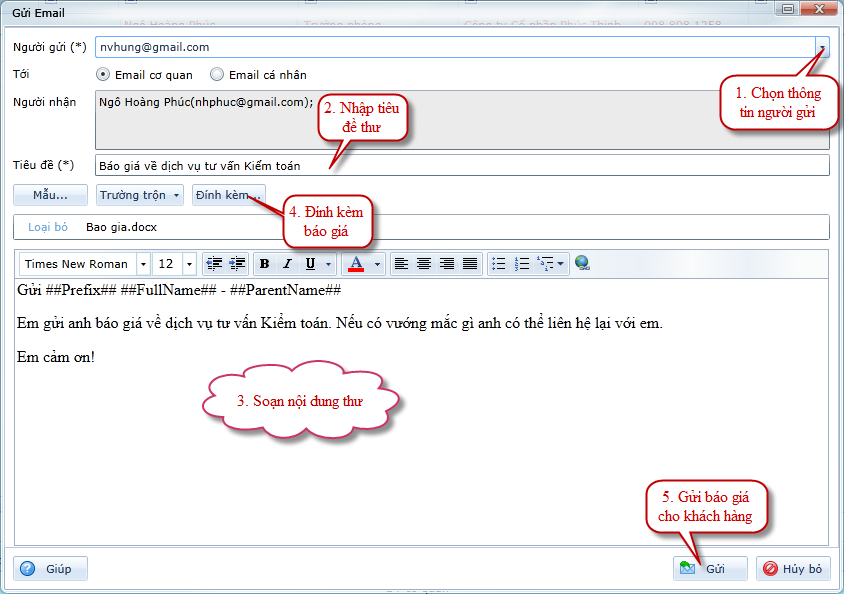Open the Người gửi sender dropdown
844x594 pixels.
[821, 47]
